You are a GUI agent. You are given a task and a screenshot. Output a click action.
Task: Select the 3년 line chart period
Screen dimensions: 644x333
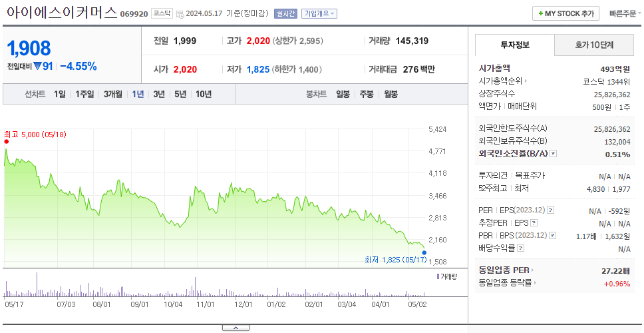[159, 94]
